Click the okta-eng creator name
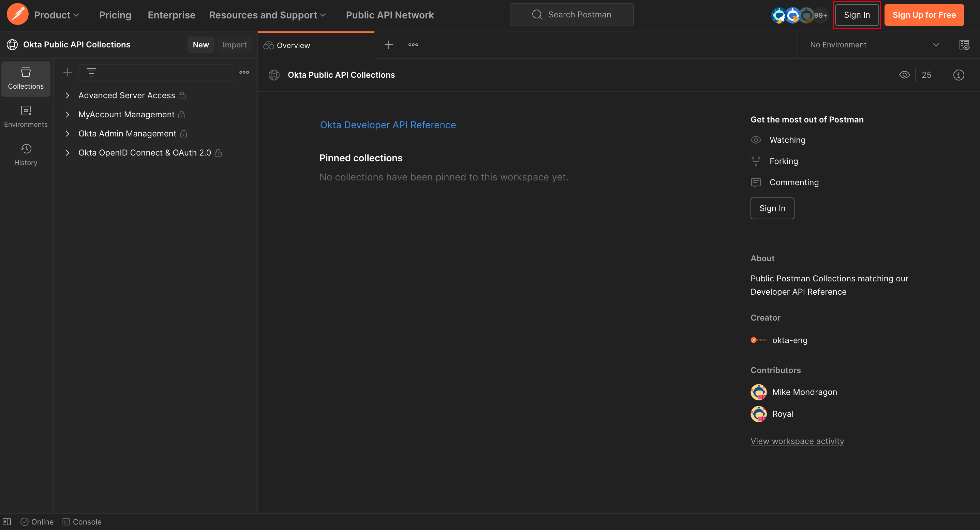Image resolution: width=980 pixels, height=530 pixels. [x=789, y=340]
